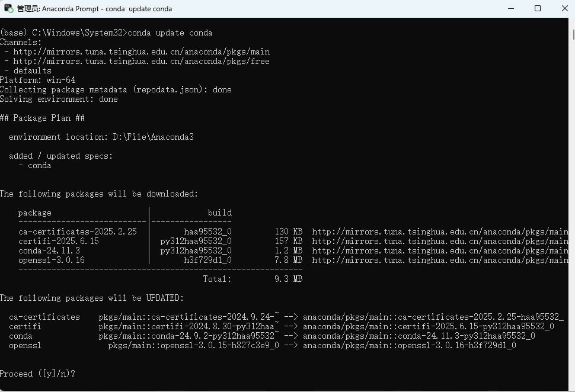
Task: Click 'certifi' name in the UPDATED list
Action: 25,327
